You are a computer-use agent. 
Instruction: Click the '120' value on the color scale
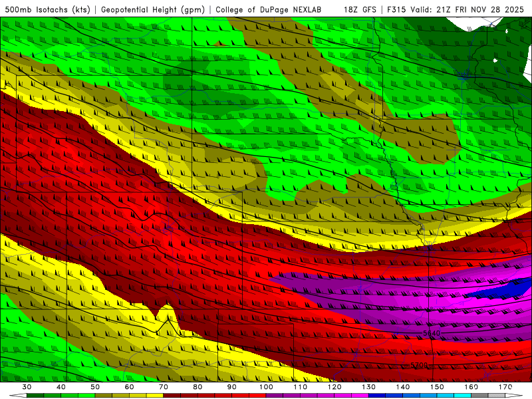(x=334, y=387)
